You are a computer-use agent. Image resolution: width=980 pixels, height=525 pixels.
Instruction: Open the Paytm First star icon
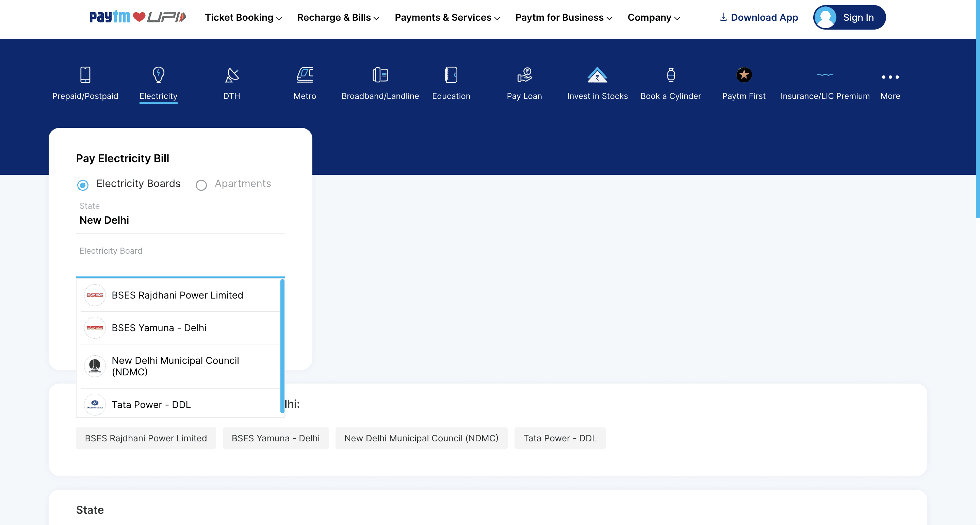coord(744,74)
